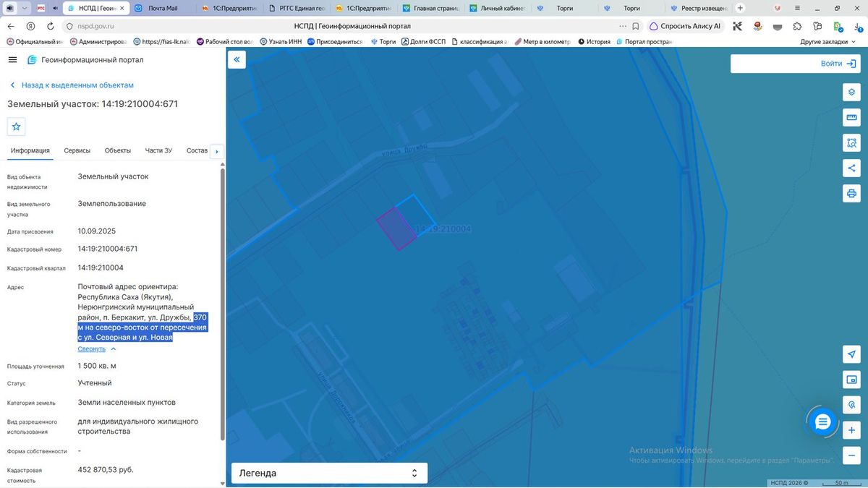Click the back arrow beside Назад к выделенным объектам

tap(12, 85)
